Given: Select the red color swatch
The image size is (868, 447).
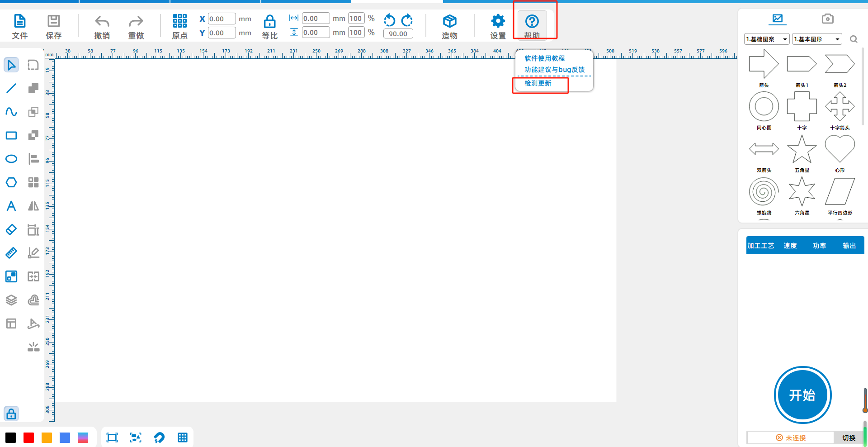Looking at the screenshot, I should [x=29, y=437].
